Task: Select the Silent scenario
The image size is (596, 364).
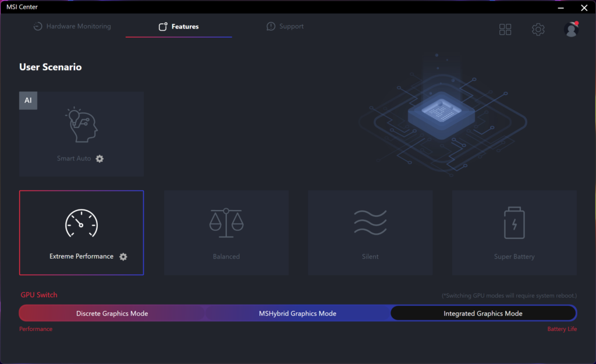Action: click(x=370, y=233)
